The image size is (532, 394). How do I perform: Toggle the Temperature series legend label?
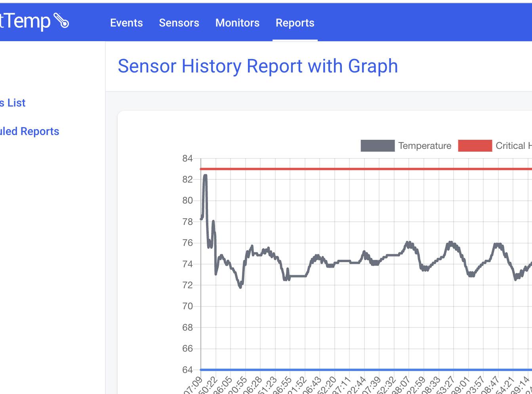425,146
